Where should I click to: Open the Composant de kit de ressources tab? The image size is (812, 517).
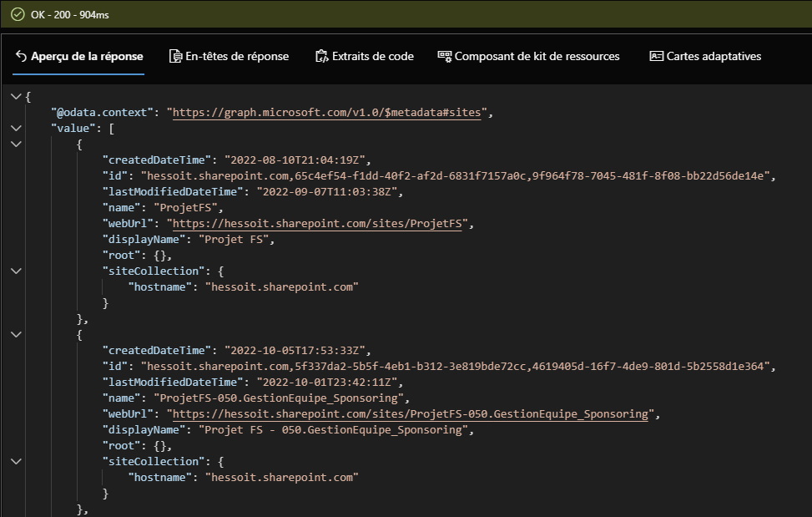(529, 56)
